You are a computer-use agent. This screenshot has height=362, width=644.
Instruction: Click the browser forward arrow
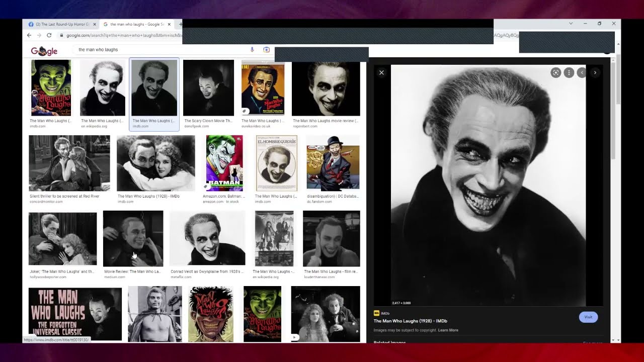(x=39, y=35)
